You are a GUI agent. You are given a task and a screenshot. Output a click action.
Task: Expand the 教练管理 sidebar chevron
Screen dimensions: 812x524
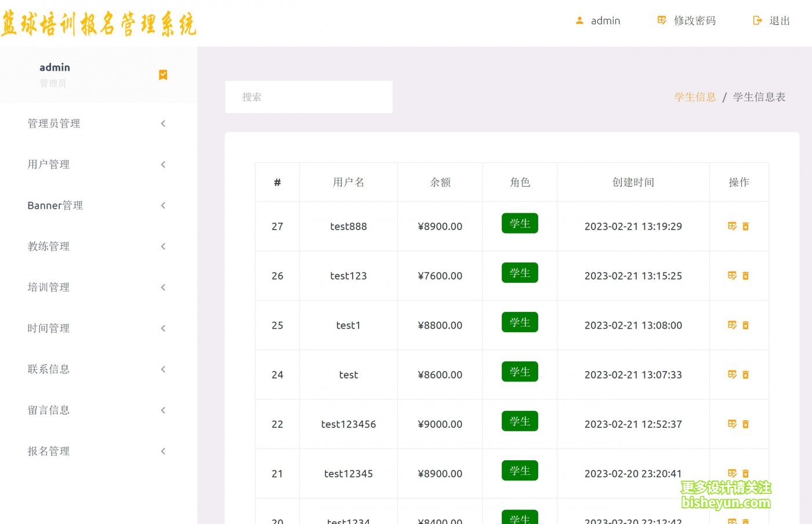163,246
